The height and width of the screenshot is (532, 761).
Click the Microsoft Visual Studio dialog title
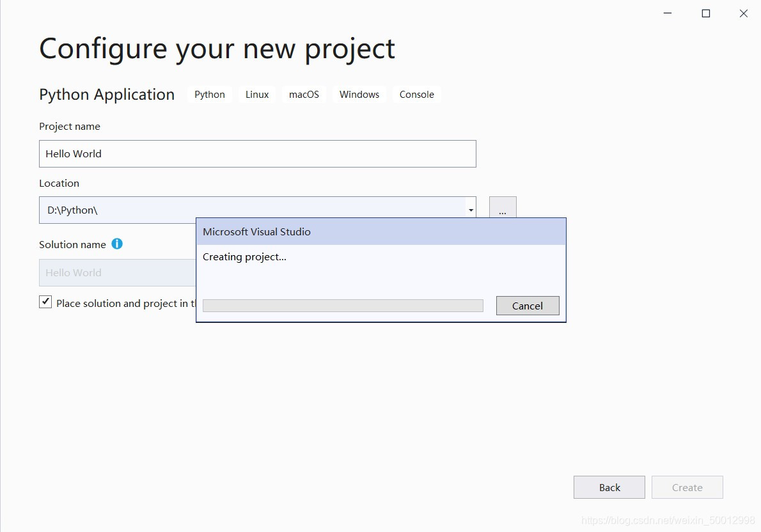(x=256, y=231)
